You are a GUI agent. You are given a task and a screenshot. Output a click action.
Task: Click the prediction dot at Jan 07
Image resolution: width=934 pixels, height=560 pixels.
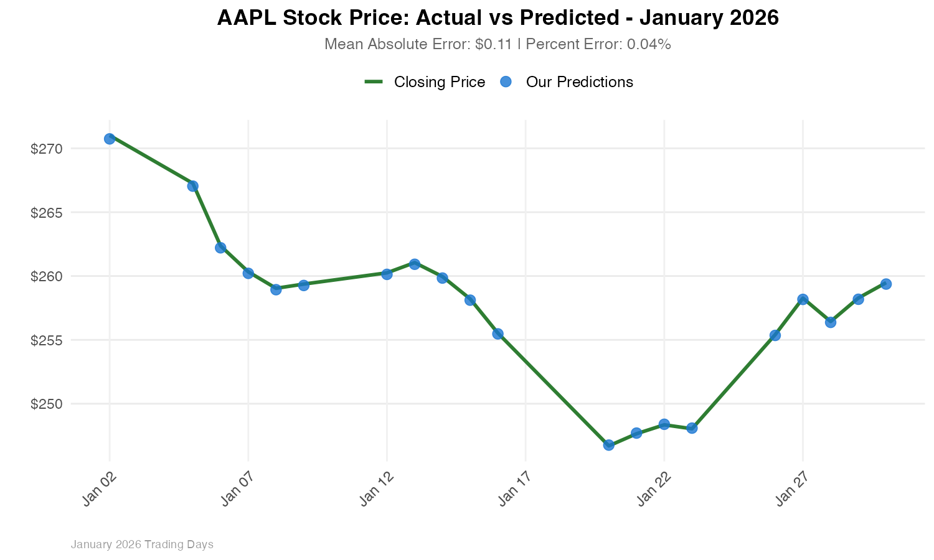[x=248, y=273]
